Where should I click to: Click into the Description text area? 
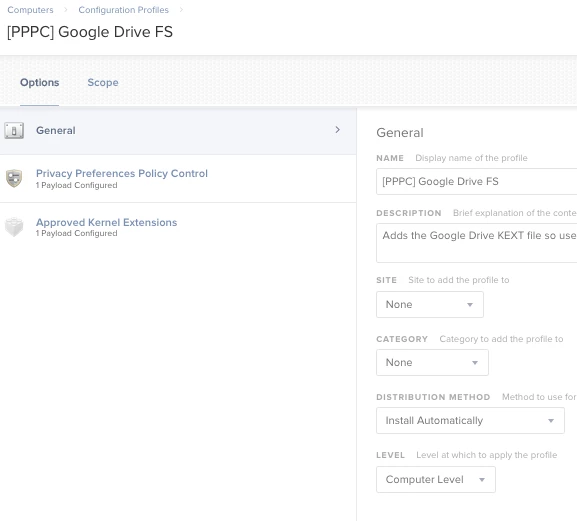[x=476, y=243]
